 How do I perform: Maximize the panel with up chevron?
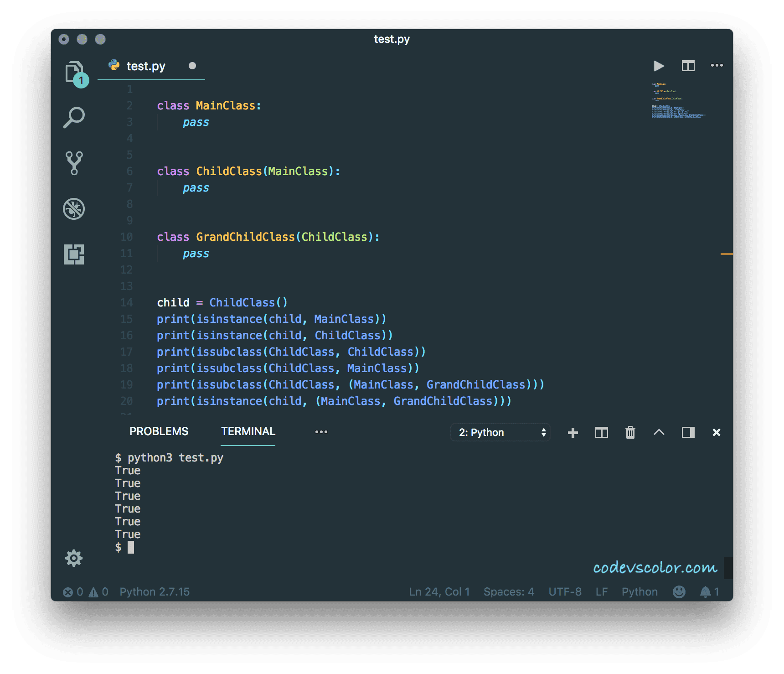point(659,432)
